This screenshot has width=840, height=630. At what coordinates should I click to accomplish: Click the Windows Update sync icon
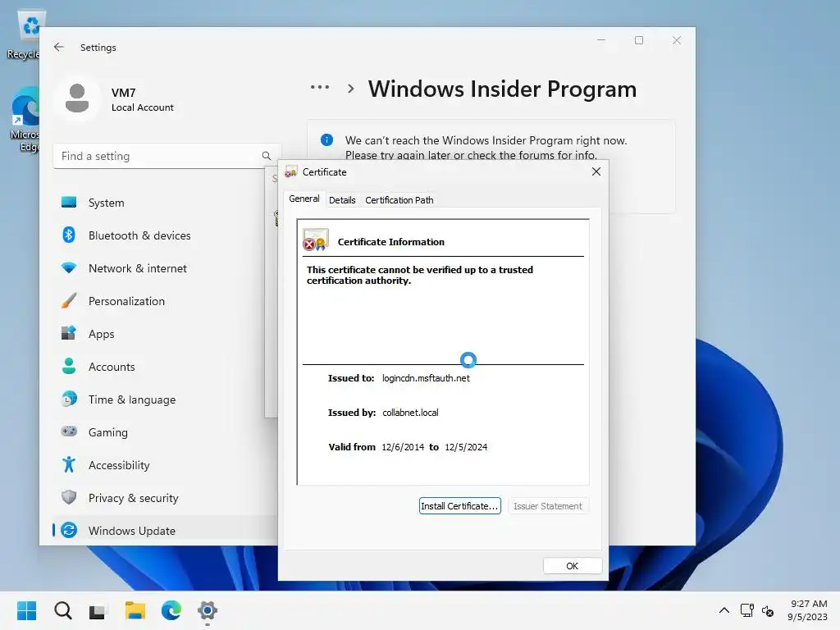[69, 531]
